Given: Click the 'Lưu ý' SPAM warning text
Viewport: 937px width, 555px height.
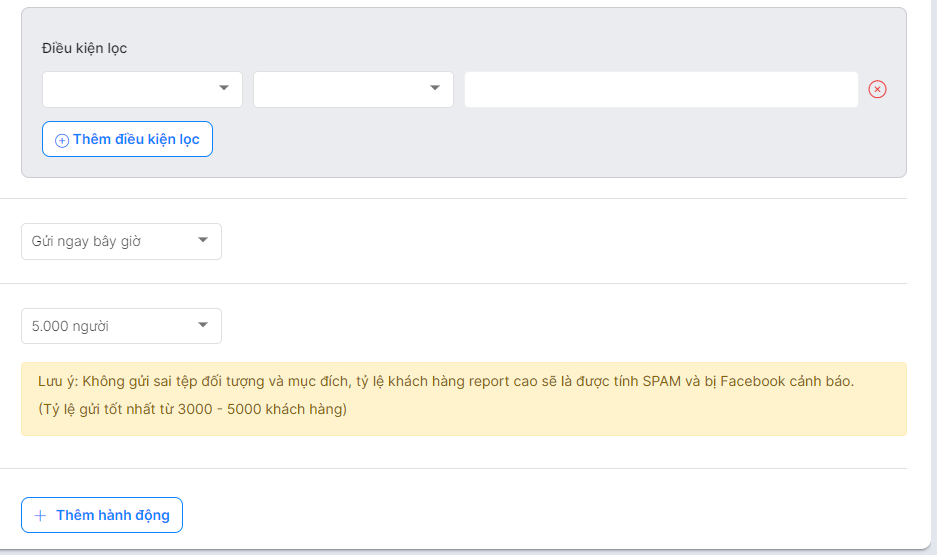Looking at the screenshot, I should pos(446,381).
